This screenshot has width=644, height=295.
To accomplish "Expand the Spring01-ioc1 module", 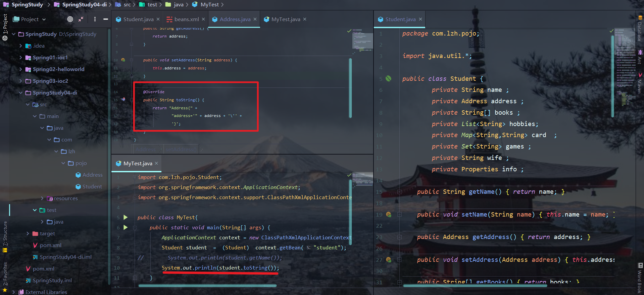I will [21, 57].
